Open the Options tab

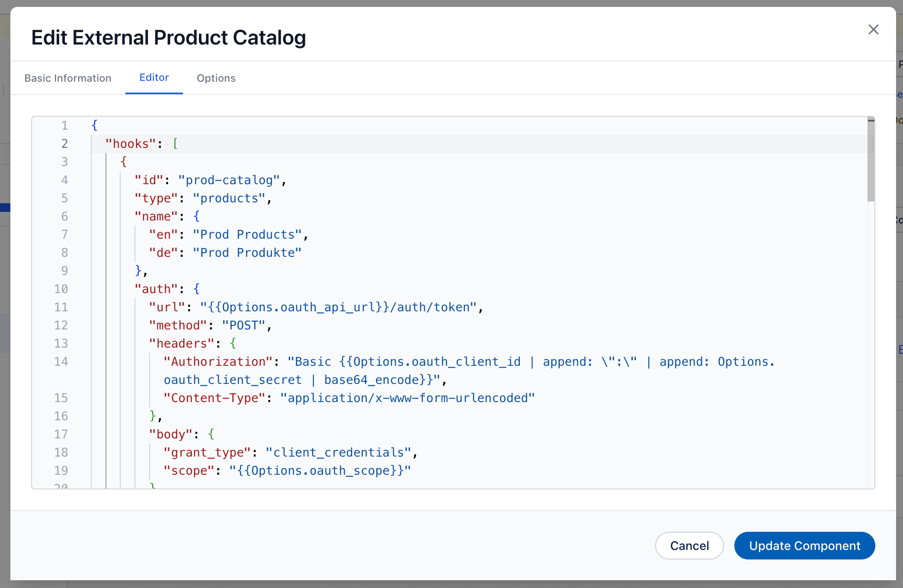[216, 78]
